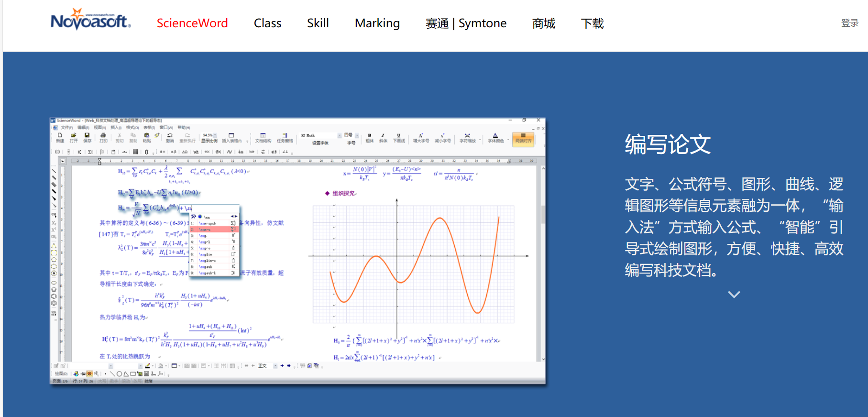
Task: Open 编辑 menu in the screenshot
Action: 83,128
